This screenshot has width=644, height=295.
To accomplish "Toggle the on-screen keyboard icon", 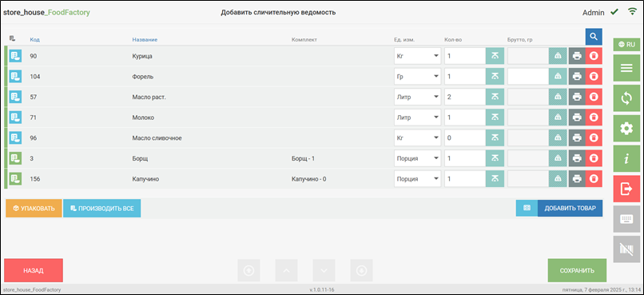I will pyautogui.click(x=626, y=219).
